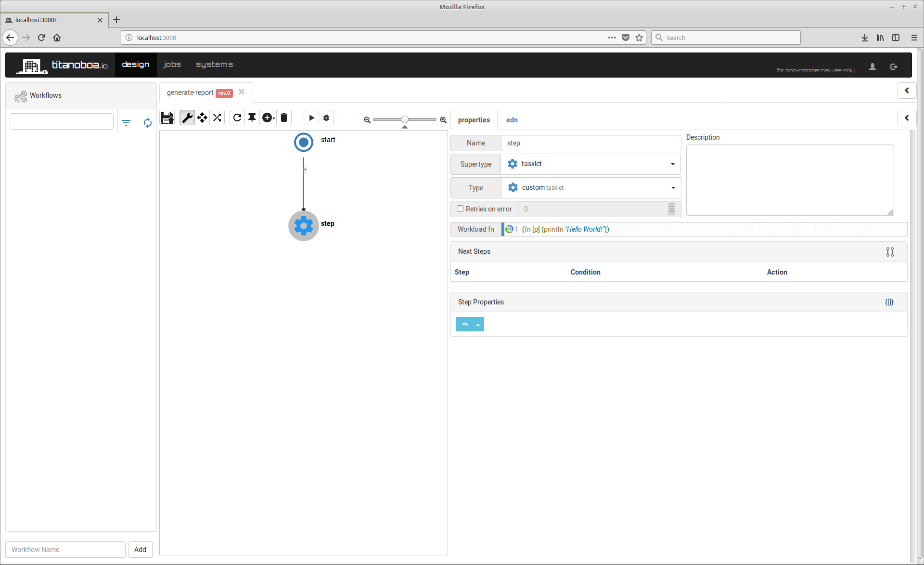Click the save workflow icon
Viewport: 924px width, 565px height.
point(167,118)
